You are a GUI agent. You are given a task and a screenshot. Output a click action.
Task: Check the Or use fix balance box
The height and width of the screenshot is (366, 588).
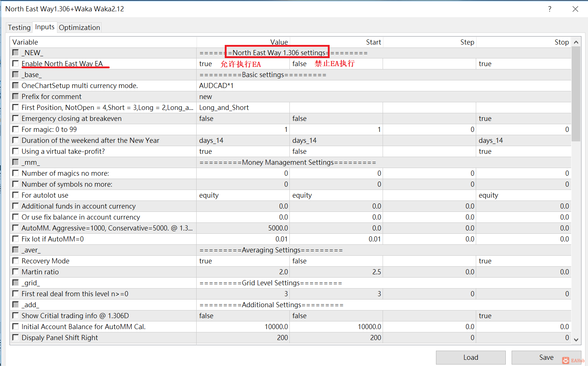click(x=16, y=217)
